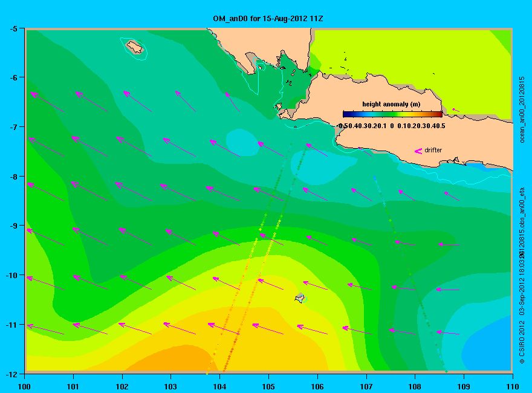The image size is (532, 393).
Task: Click the 100 longitude axis label
Action: tap(24, 386)
